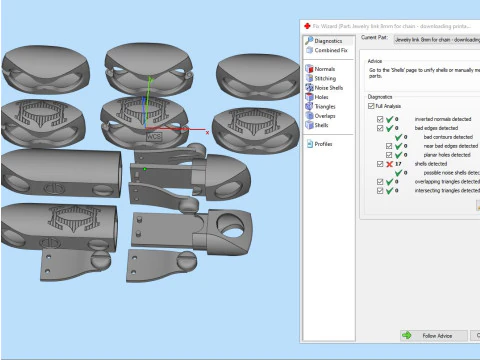
Task: Toggle near bad edges detected checkbox
Action: pyautogui.click(x=389, y=146)
